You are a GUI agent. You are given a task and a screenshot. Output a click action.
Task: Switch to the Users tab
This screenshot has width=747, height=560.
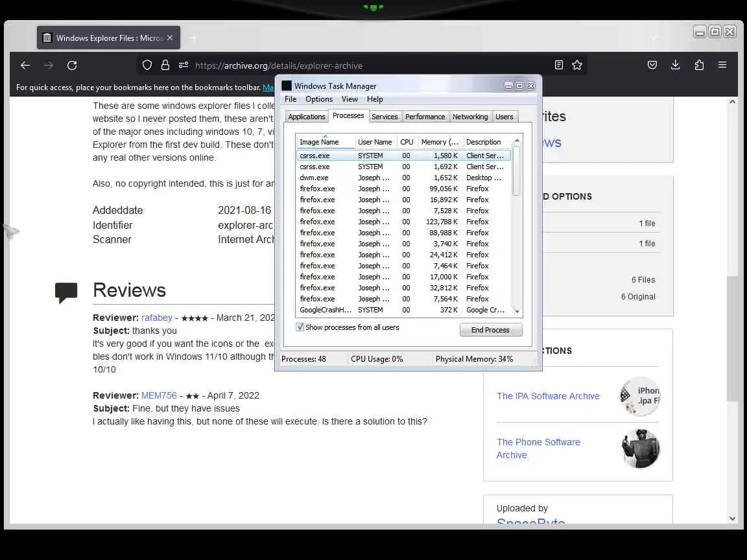click(x=504, y=117)
